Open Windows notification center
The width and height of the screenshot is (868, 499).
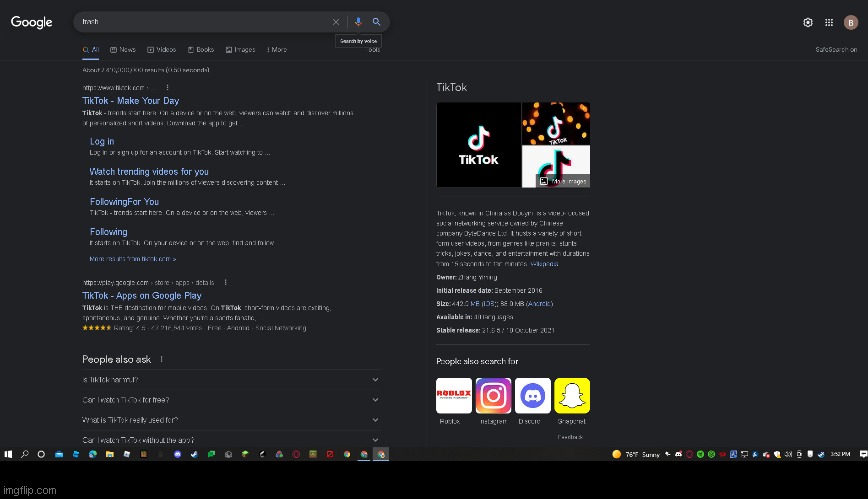[862, 454]
